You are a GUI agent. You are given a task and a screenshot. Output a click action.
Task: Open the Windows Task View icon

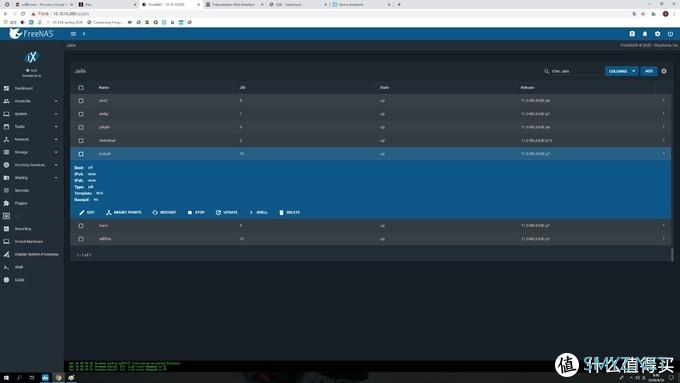click(32, 378)
